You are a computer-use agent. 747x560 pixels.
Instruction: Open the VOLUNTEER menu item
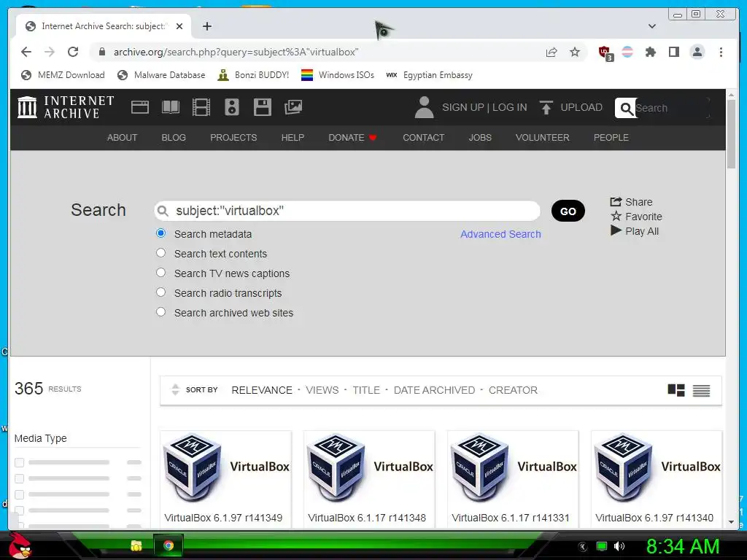(x=542, y=138)
